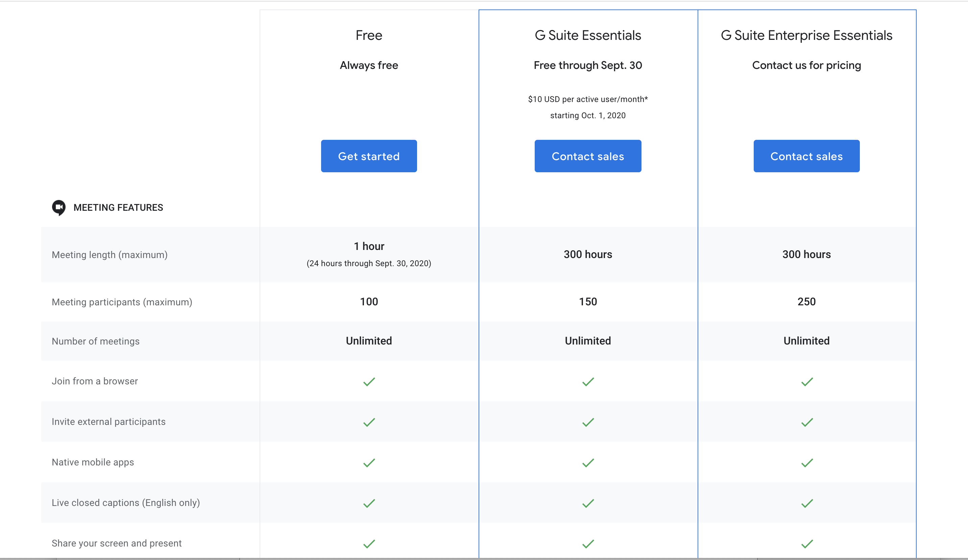Click Free checkmark for Join from a browser
968x560 pixels.
point(369,382)
